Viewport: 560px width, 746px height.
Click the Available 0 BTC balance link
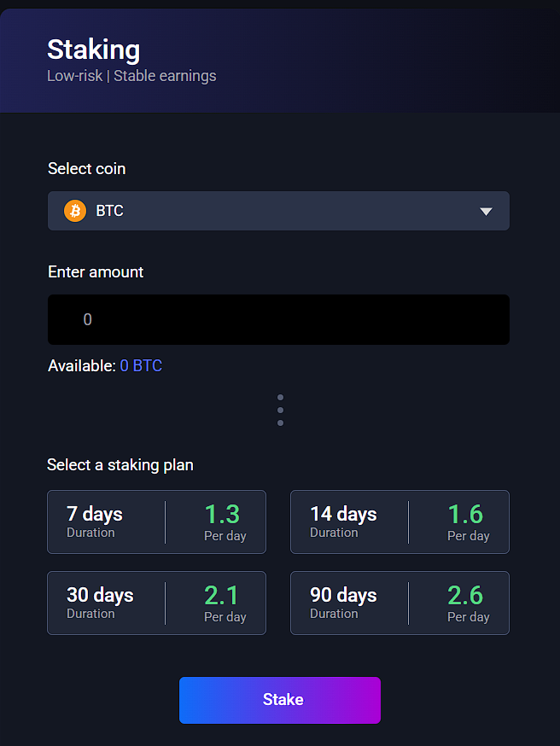[x=141, y=366]
